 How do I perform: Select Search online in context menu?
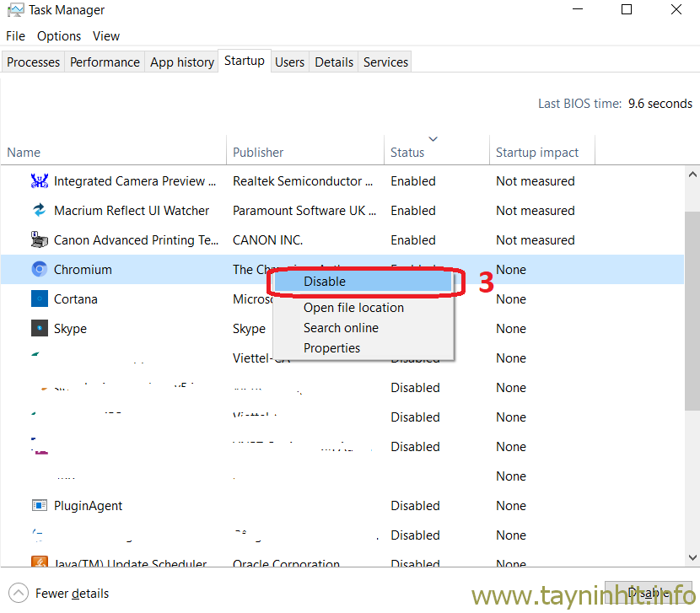(x=341, y=328)
